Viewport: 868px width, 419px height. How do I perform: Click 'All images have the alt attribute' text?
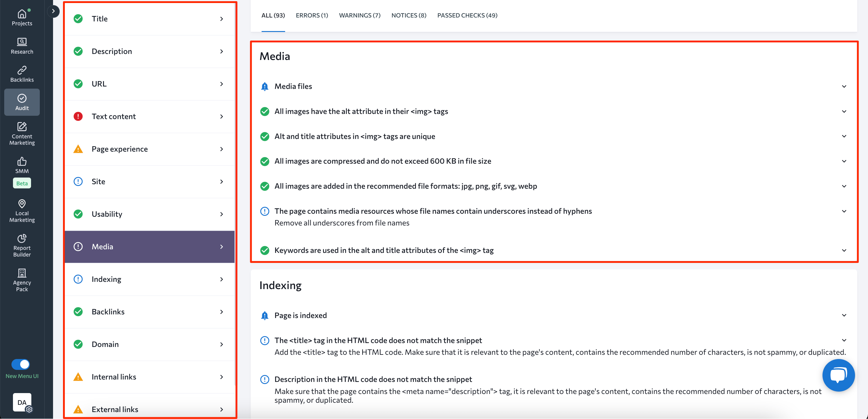361,112
